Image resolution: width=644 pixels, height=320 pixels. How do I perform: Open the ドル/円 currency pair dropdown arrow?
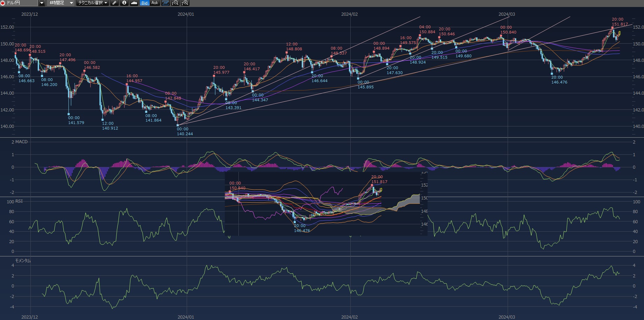[x=42, y=3]
